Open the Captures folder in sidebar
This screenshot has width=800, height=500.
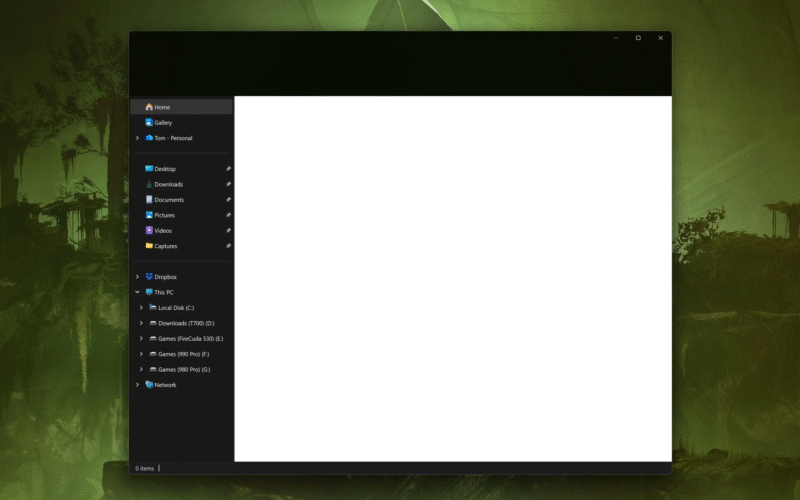pos(165,246)
